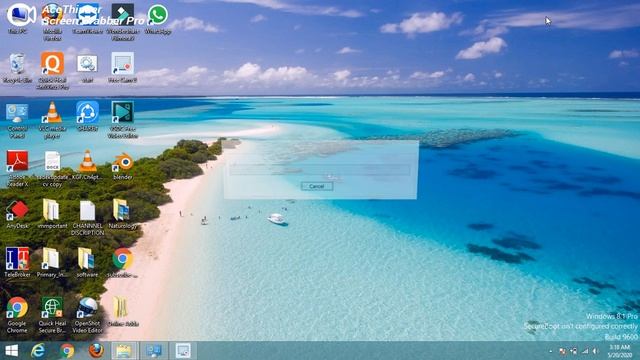Viewport: 640px width, 360px height.
Task: Open Chrome from the taskbar
Action: 67,351
